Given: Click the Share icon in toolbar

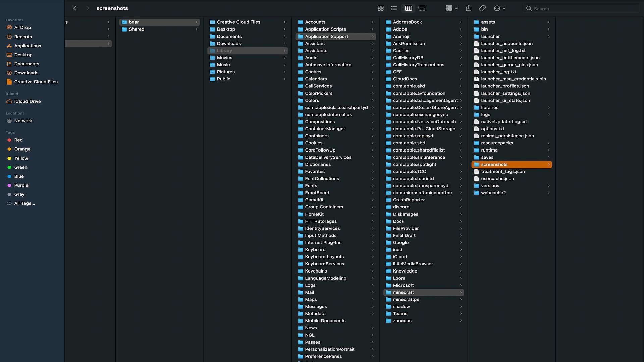Looking at the screenshot, I should point(469,8).
